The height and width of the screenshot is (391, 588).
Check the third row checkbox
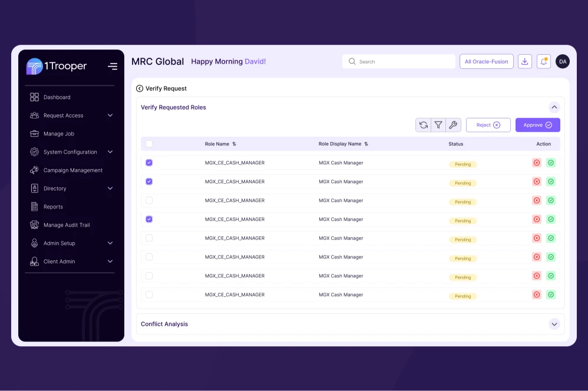coord(149,200)
